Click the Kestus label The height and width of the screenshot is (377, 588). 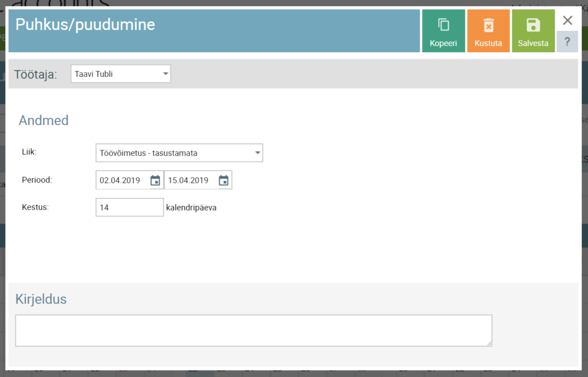pos(35,207)
